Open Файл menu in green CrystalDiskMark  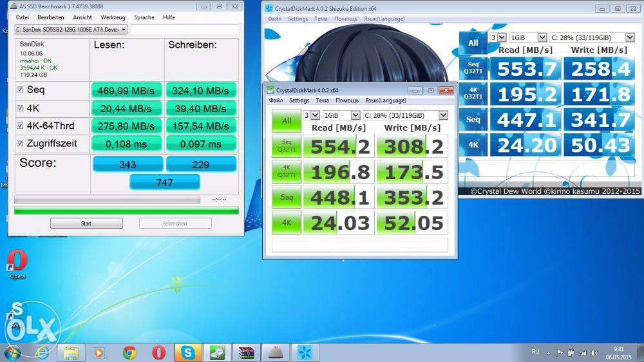click(276, 100)
